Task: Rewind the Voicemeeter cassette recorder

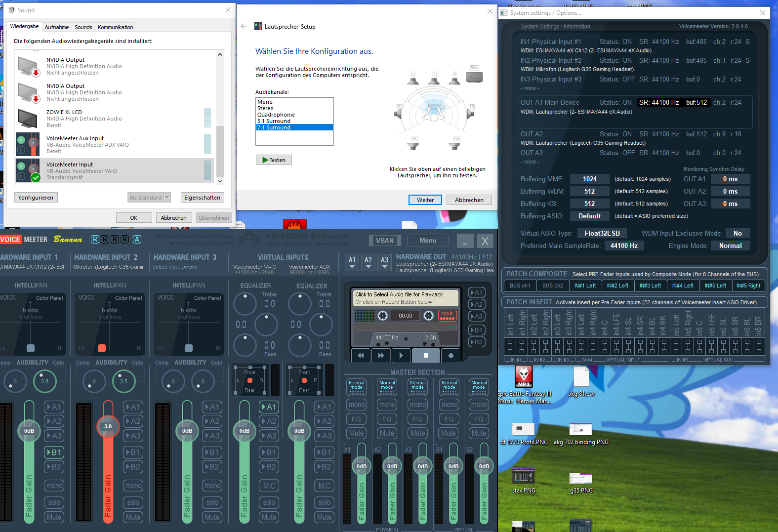Action: click(x=361, y=355)
